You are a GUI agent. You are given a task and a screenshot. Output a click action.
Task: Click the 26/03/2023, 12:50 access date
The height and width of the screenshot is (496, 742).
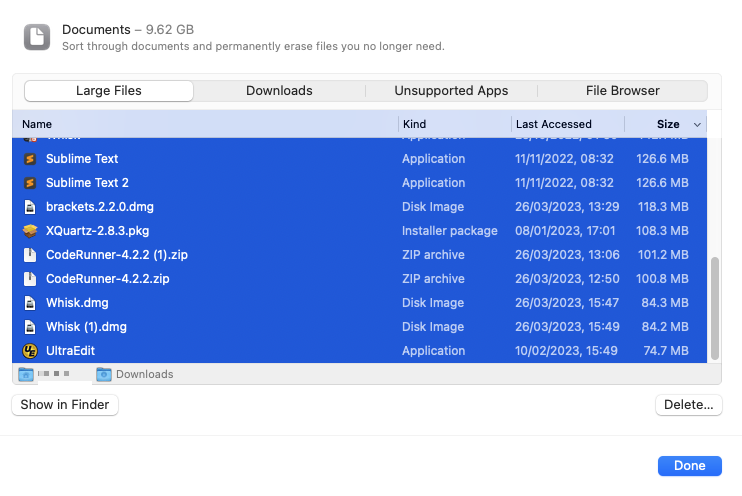point(567,279)
